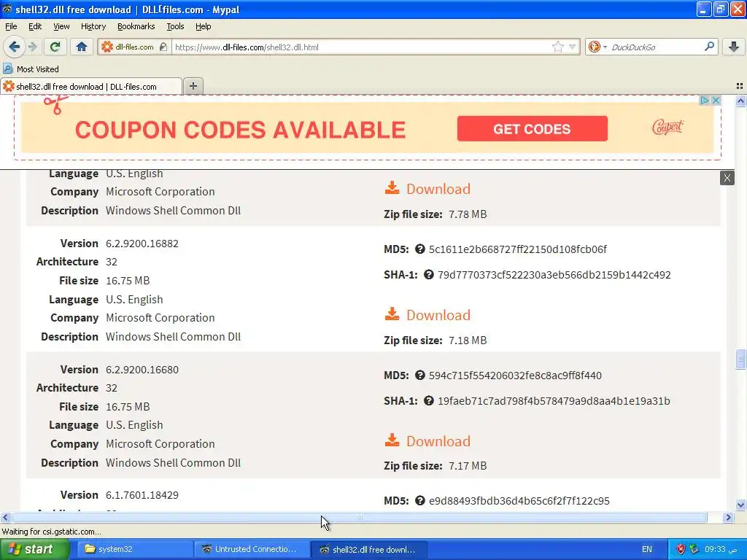Click download icon beside 7.18 MB zip

pos(392,314)
